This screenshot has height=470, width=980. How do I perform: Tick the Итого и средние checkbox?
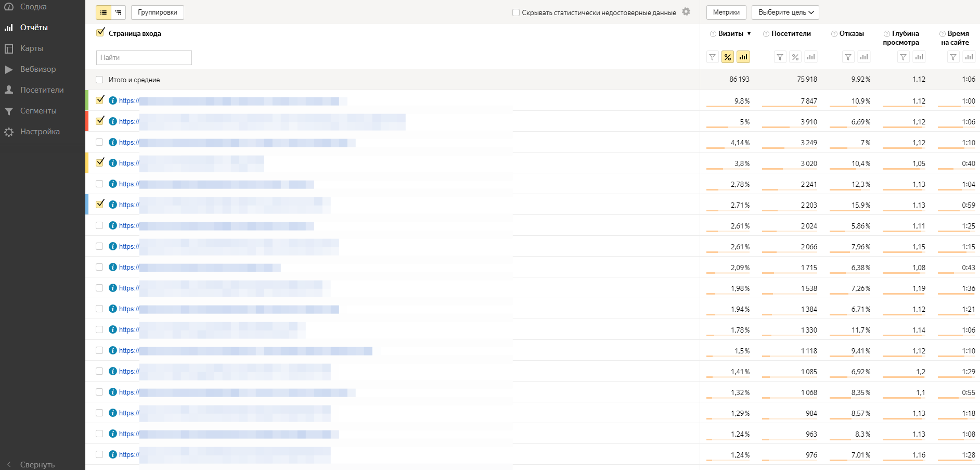pyautogui.click(x=99, y=80)
